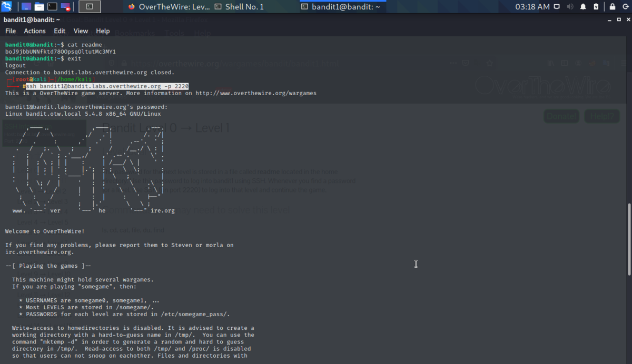The width and height of the screenshot is (632, 364).
Task: Click 'Most LEVELS are stored in /somegame/' line
Action: coord(86,307)
